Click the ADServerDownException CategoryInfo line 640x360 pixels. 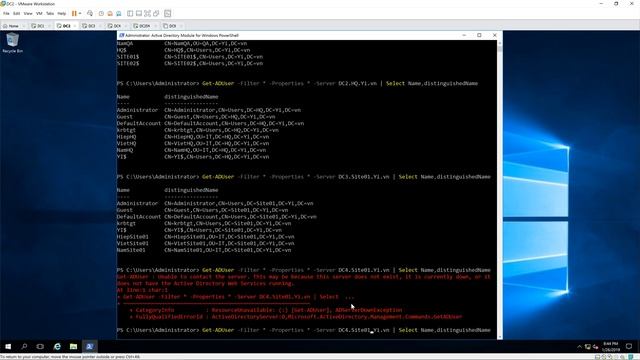(266, 310)
